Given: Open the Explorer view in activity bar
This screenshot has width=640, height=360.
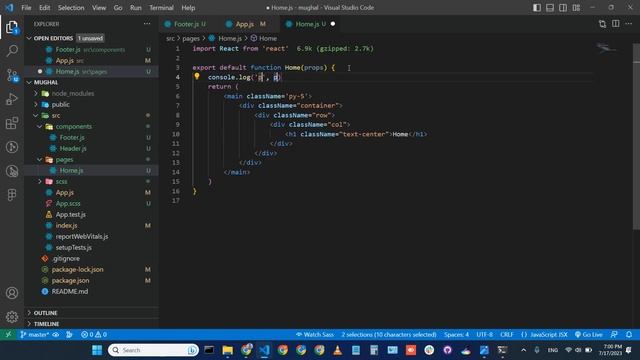Looking at the screenshot, I should point(12,27).
